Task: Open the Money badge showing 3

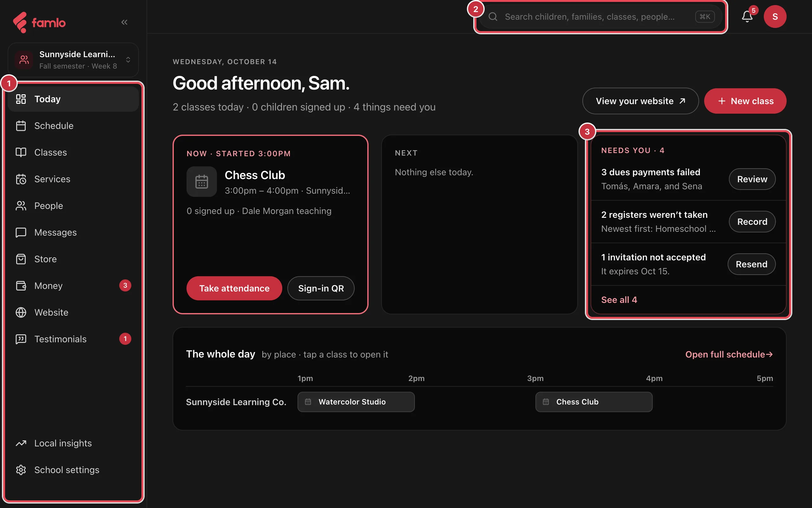Action: 125,285
